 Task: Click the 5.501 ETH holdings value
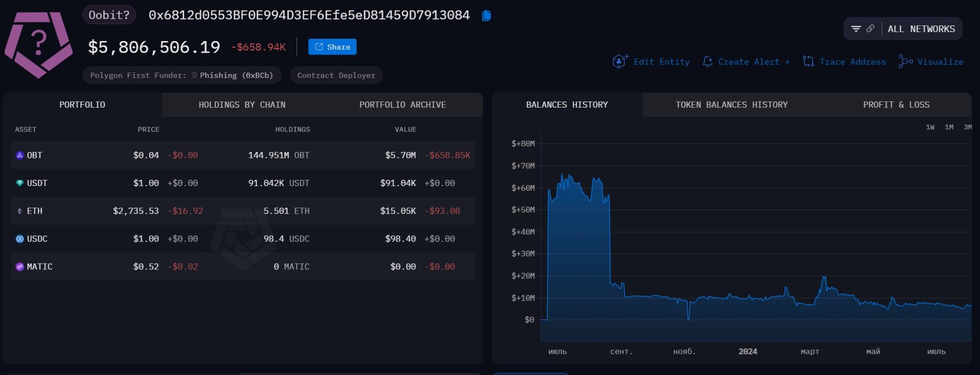click(x=287, y=211)
